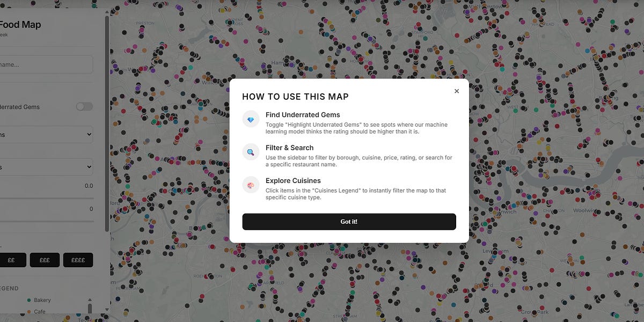Click the Got it! button
The height and width of the screenshot is (322, 644).
349,222
